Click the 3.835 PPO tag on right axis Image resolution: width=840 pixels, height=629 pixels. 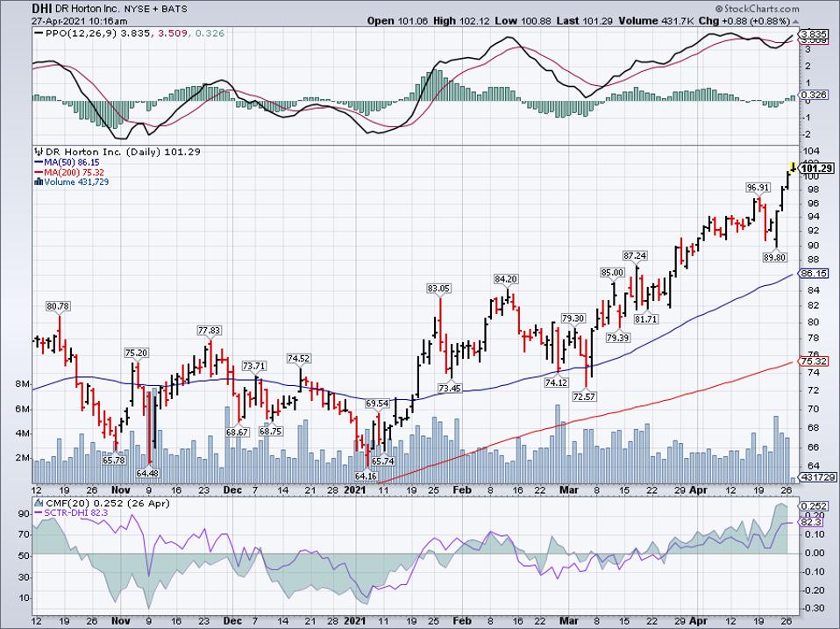tap(815, 32)
